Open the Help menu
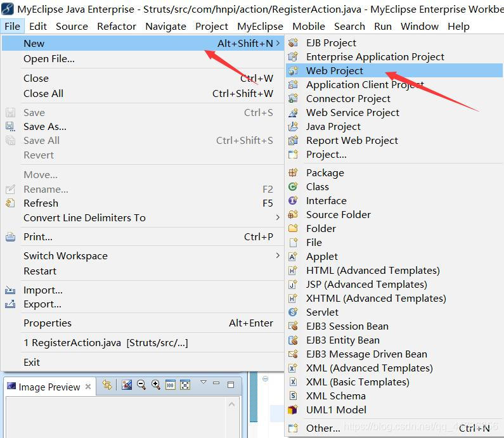Image resolution: width=504 pixels, height=438 pixels. tap(458, 27)
